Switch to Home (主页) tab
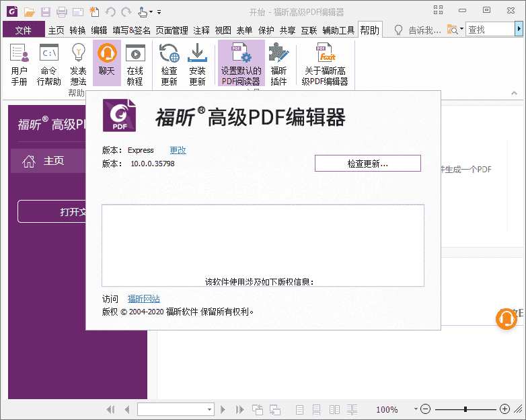Image resolution: width=526 pixels, height=420 pixels. click(x=56, y=30)
